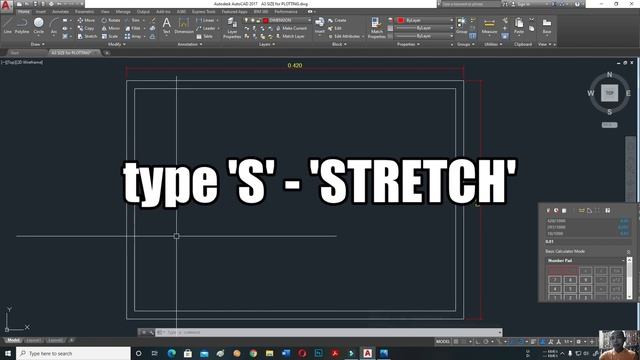This screenshot has width=640, height=360.
Task: Click the Copy tool icon
Action: [80, 28]
